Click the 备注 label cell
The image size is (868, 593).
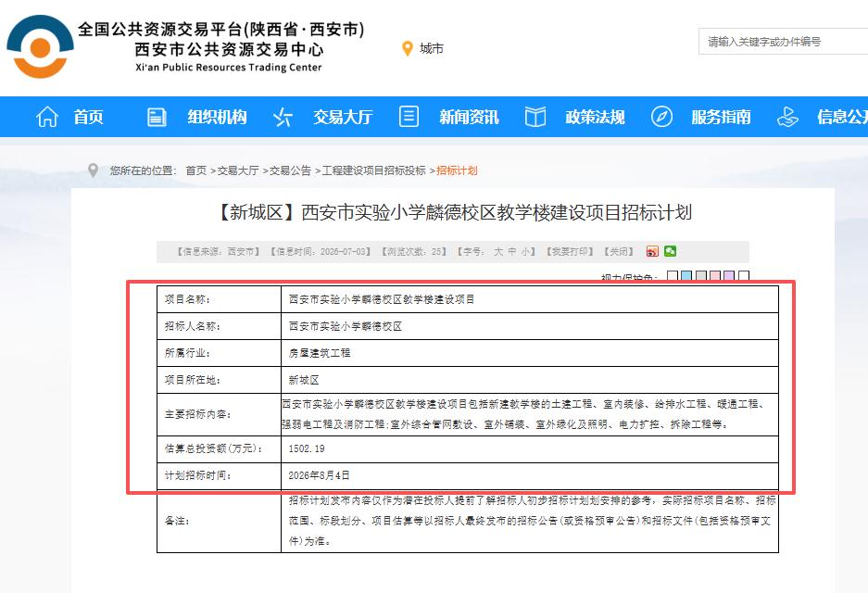click(220, 521)
